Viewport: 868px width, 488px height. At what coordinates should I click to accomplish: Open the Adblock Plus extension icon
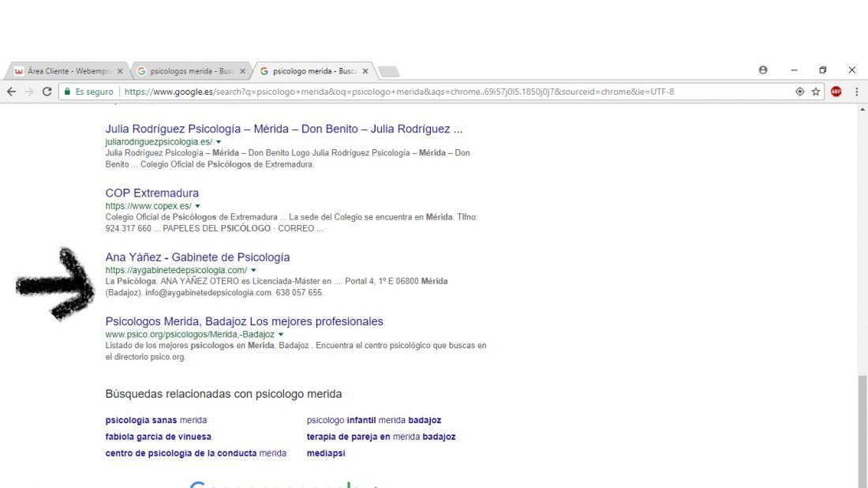click(x=836, y=92)
